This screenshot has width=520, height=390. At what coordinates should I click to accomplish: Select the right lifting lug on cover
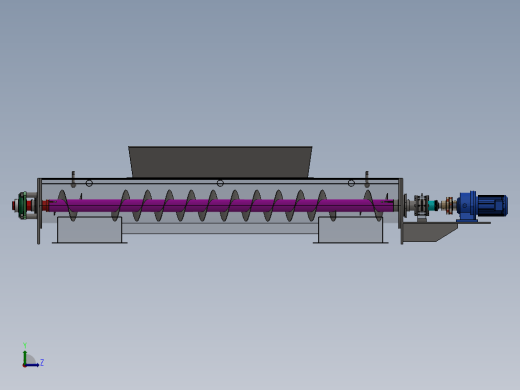click(x=367, y=179)
